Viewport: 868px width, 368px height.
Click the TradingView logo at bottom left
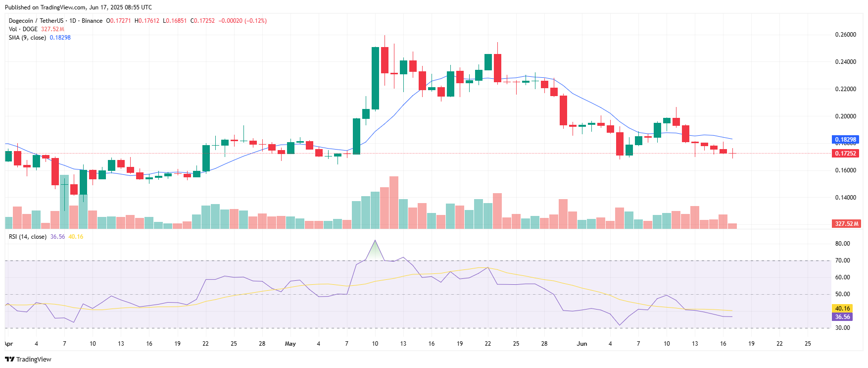[x=28, y=359]
